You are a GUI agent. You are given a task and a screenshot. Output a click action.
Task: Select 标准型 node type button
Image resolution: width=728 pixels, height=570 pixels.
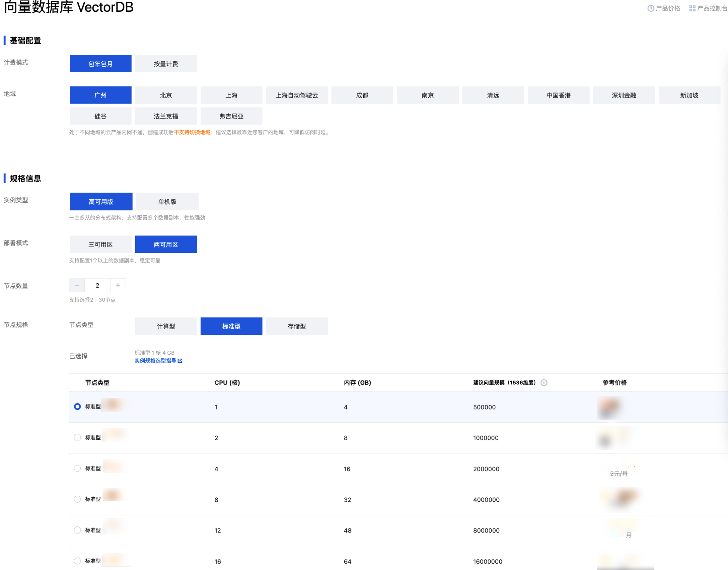pyautogui.click(x=231, y=326)
